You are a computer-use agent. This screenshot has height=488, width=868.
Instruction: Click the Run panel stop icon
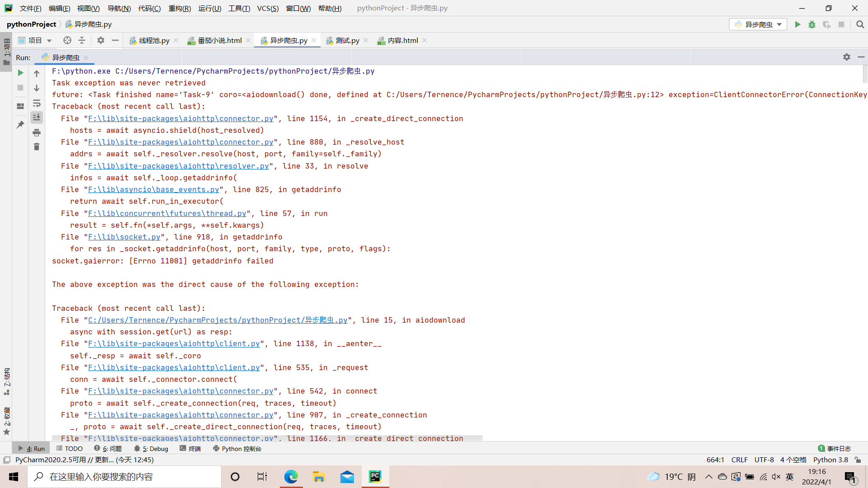(20, 88)
